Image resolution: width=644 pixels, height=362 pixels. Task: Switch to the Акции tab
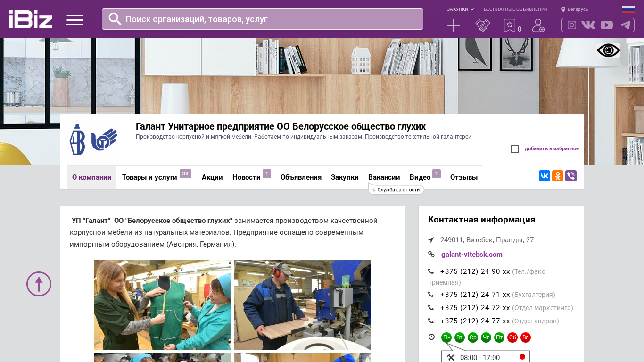point(212,177)
